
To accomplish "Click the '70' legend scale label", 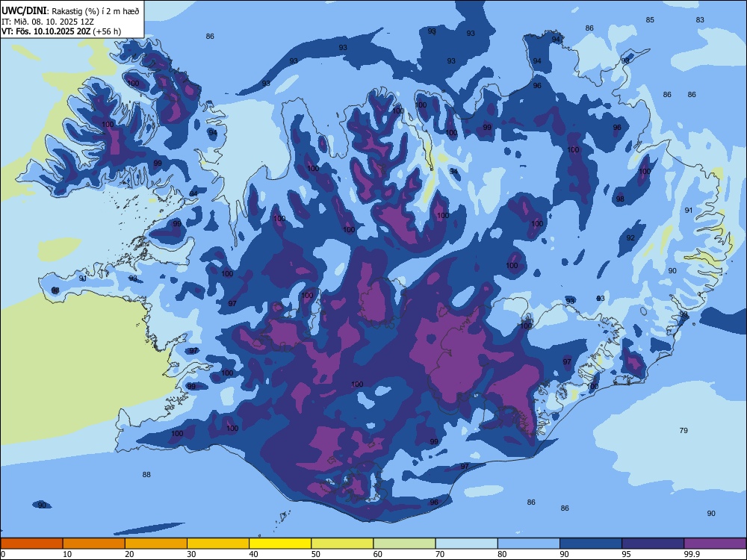I will [440, 554].
